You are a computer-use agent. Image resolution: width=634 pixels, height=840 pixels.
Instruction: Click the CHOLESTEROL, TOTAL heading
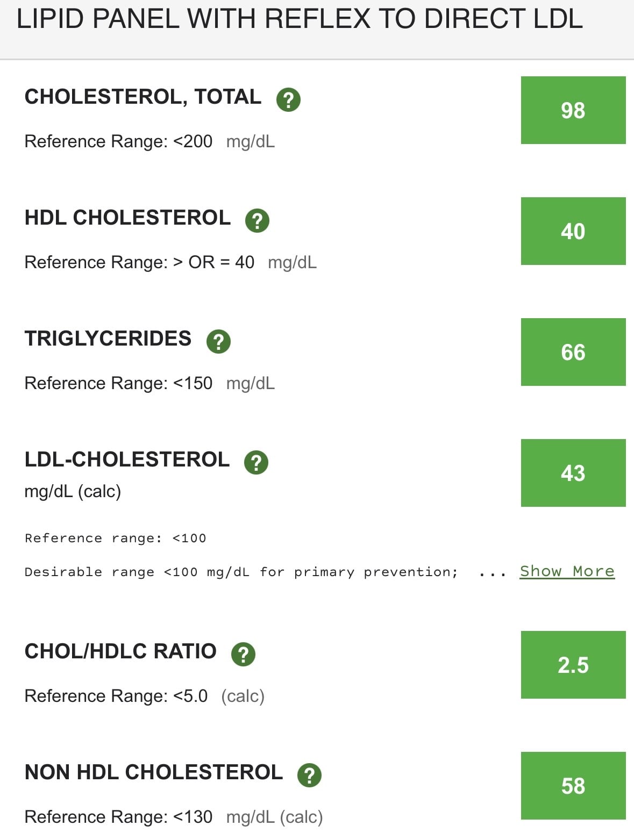tap(143, 97)
